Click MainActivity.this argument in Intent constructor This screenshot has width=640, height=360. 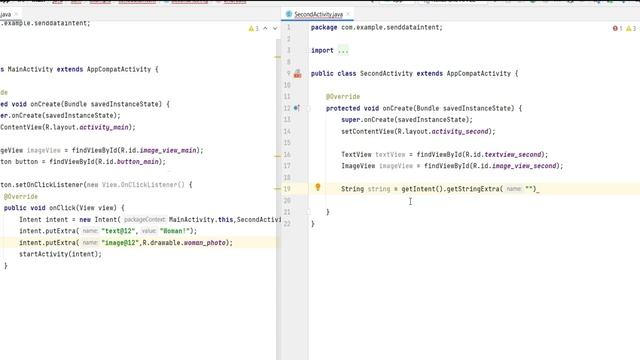point(201,220)
